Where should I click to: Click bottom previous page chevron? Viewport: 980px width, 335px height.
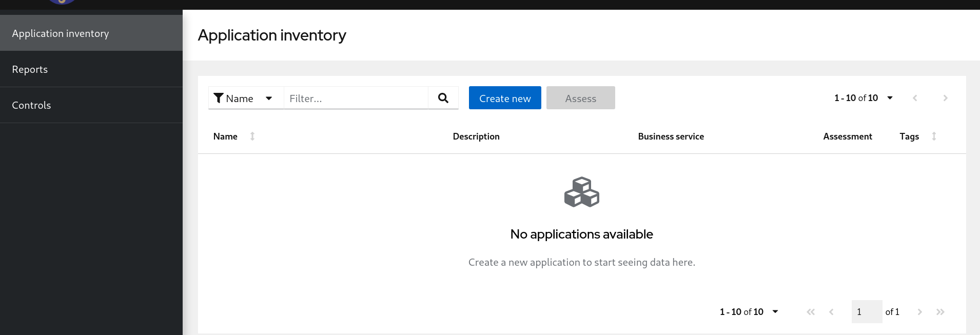pyautogui.click(x=831, y=312)
